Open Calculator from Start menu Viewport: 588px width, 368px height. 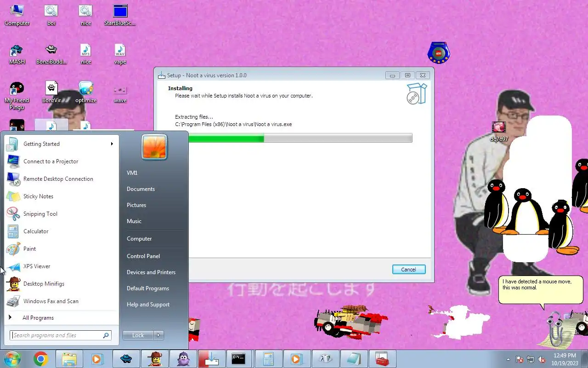coord(61,231)
